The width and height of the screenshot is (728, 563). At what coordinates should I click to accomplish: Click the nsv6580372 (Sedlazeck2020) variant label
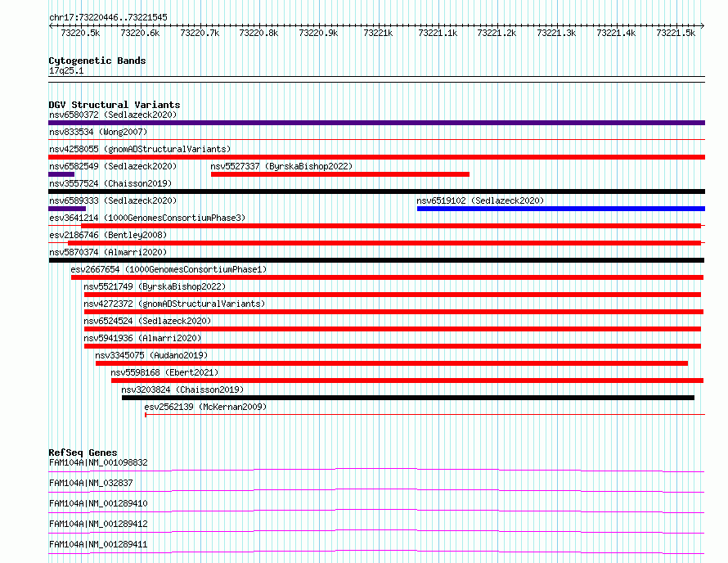113,115
